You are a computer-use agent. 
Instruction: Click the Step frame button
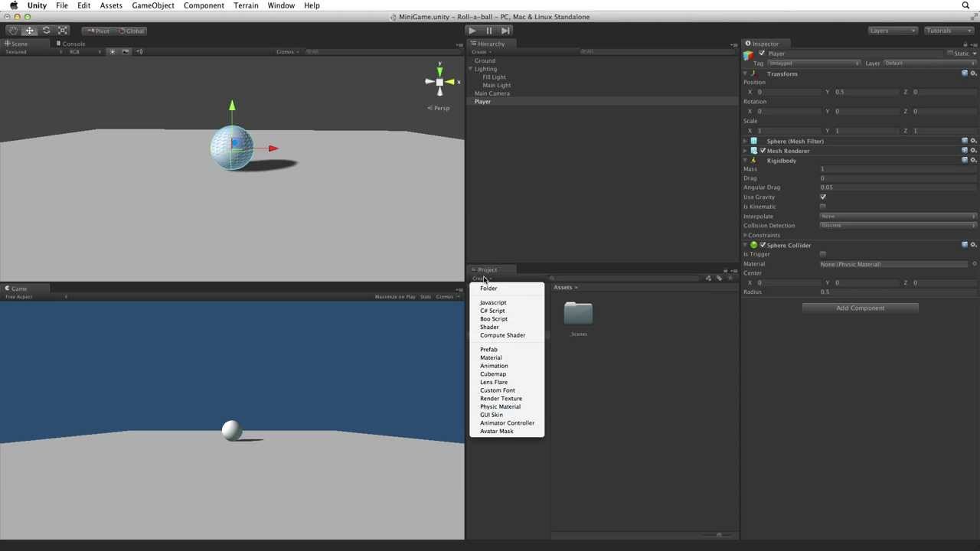click(x=505, y=31)
